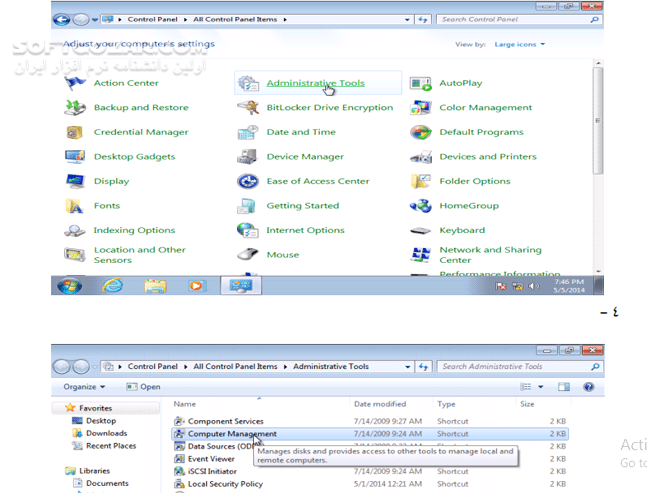Screen dimensions: 650x493
Task: Sort by the Name column header
Action: point(185,404)
